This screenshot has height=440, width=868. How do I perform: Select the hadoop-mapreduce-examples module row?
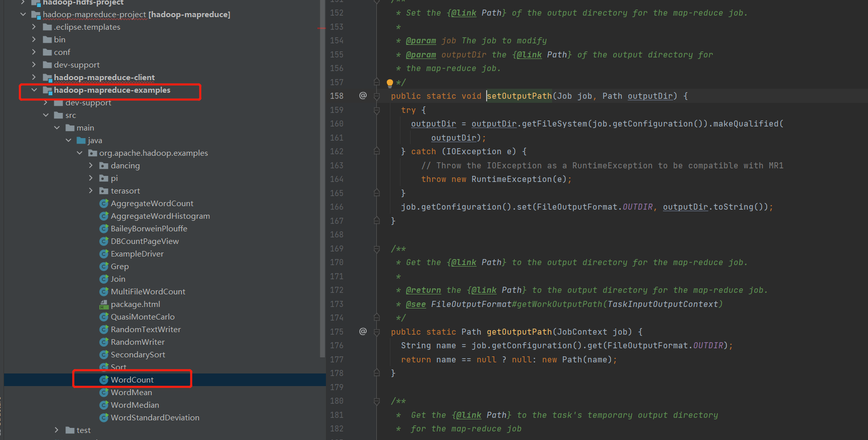(x=165, y=90)
